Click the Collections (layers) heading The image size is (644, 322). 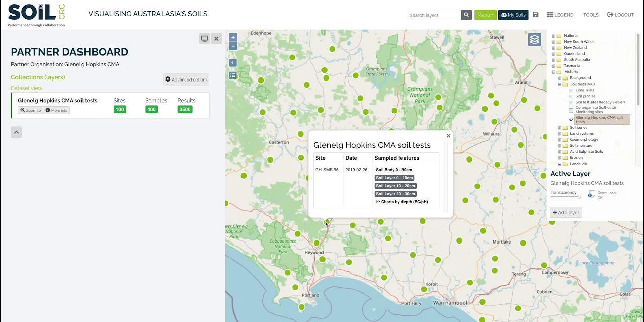[38, 77]
